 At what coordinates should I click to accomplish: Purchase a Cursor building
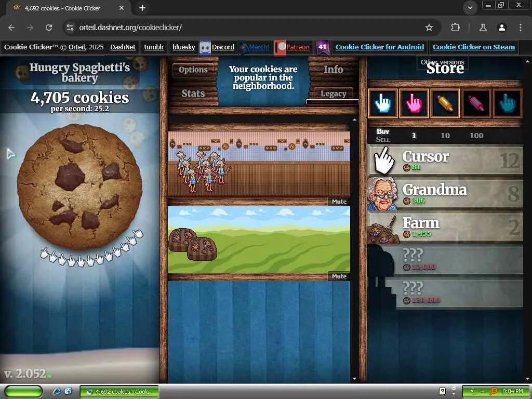(445, 160)
